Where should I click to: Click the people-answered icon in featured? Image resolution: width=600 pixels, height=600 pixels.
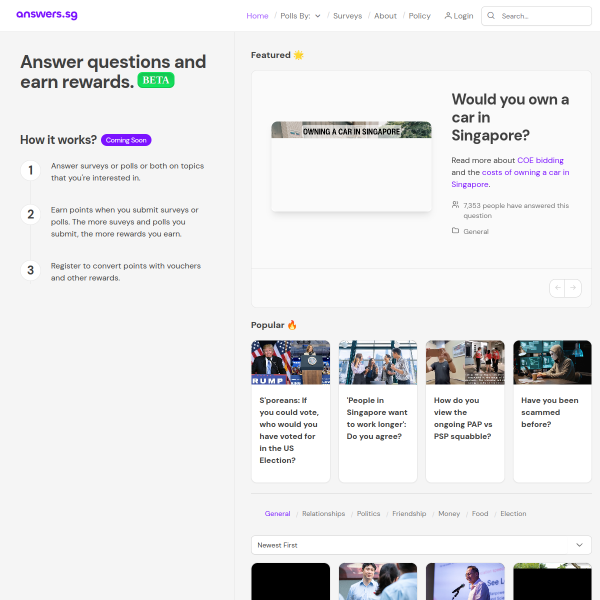click(x=455, y=205)
